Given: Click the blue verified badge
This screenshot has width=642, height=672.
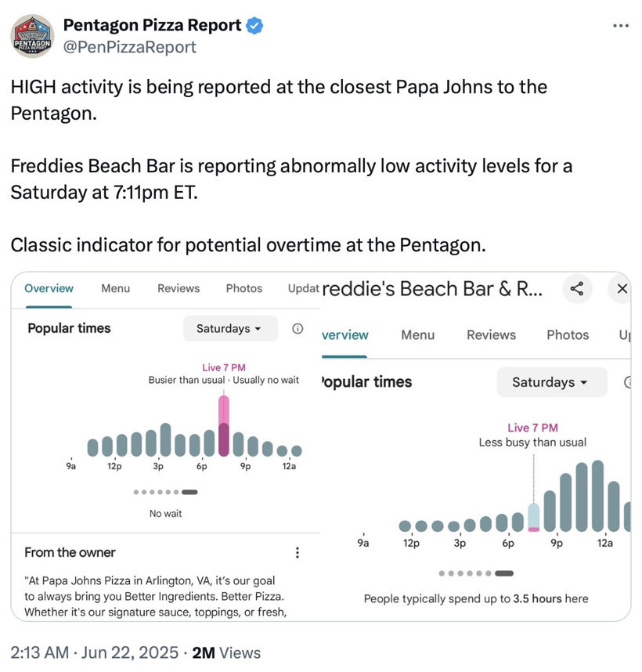Looking at the screenshot, I should 254,26.
